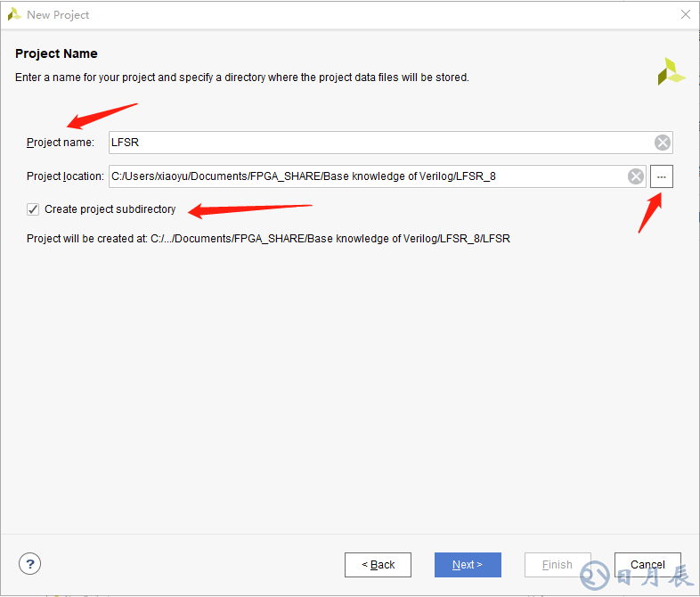Return to the previous page with Back
700x597 pixels.
[378, 564]
